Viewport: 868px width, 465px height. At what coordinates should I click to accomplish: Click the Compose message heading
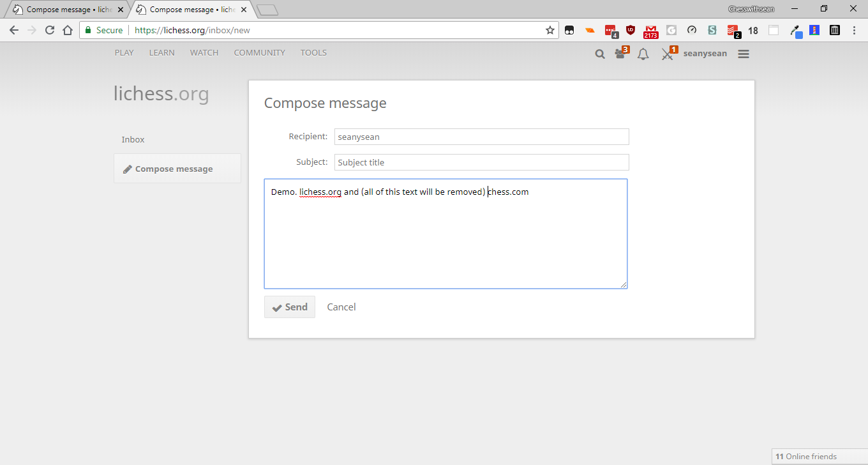(325, 103)
